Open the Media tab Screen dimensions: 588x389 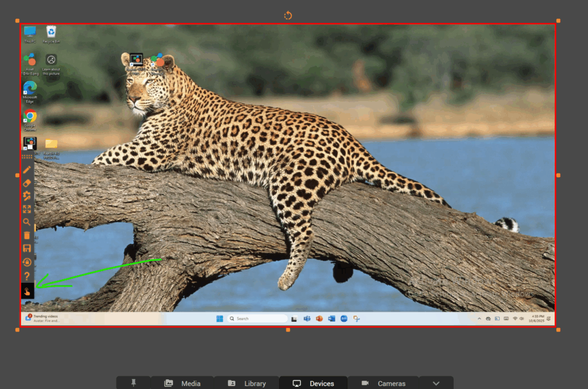click(183, 383)
